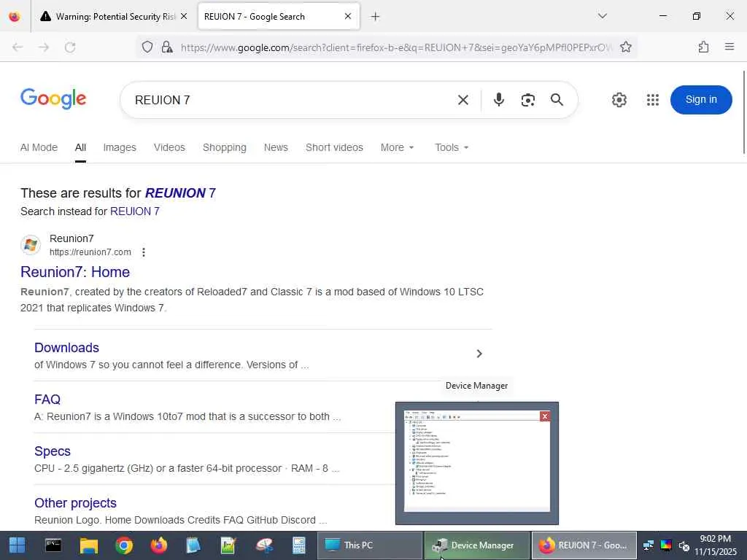
Task: Select the All results tab
Action: 80,147
